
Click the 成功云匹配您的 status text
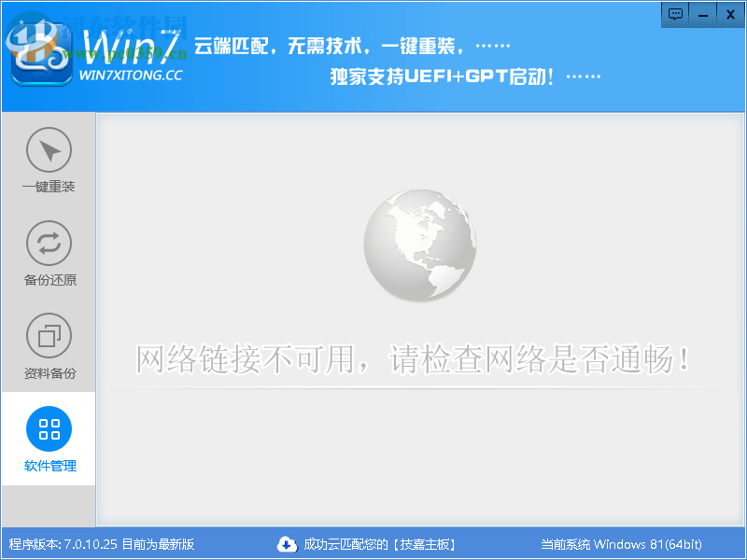coord(345,547)
